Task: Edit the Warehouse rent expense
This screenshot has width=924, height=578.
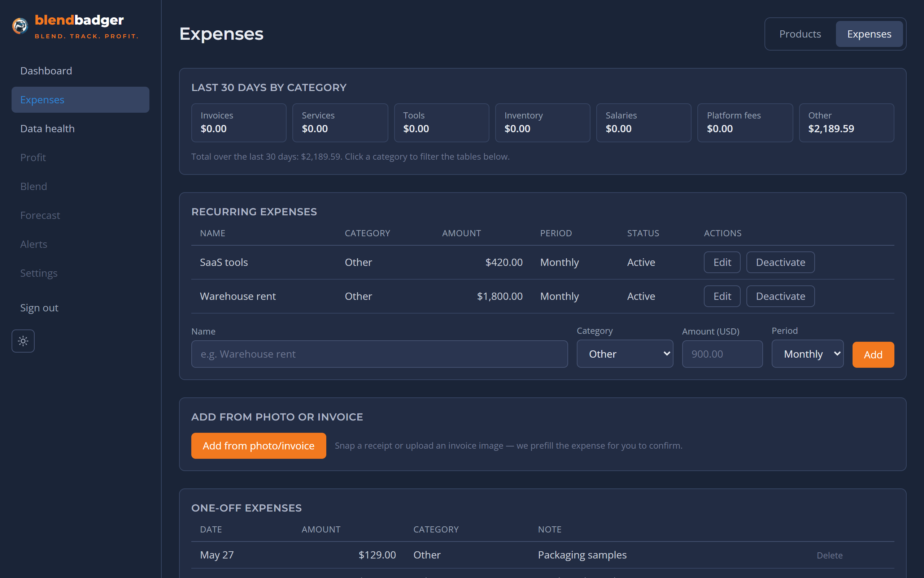Action: coord(722,296)
